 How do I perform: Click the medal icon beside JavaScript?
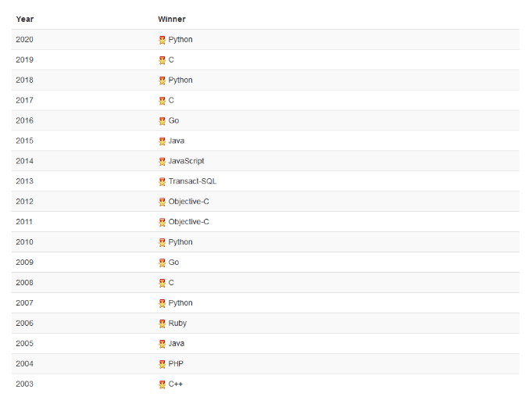point(162,162)
